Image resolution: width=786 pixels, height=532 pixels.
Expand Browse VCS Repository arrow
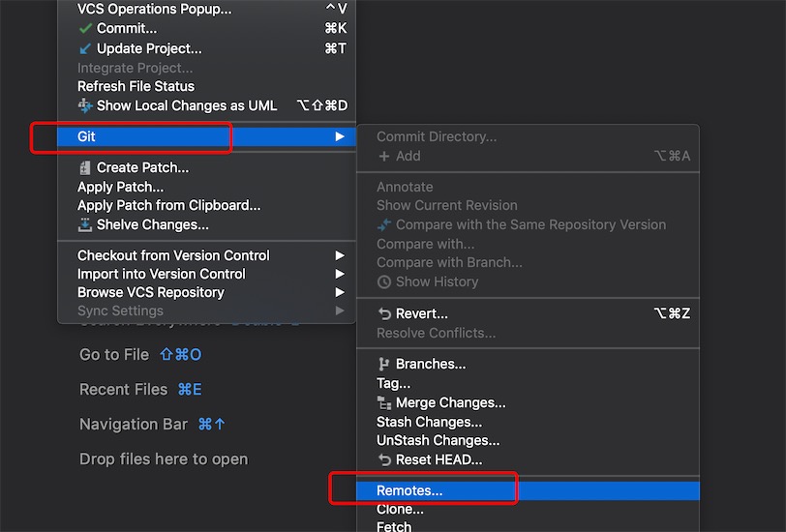pos(340,292)
